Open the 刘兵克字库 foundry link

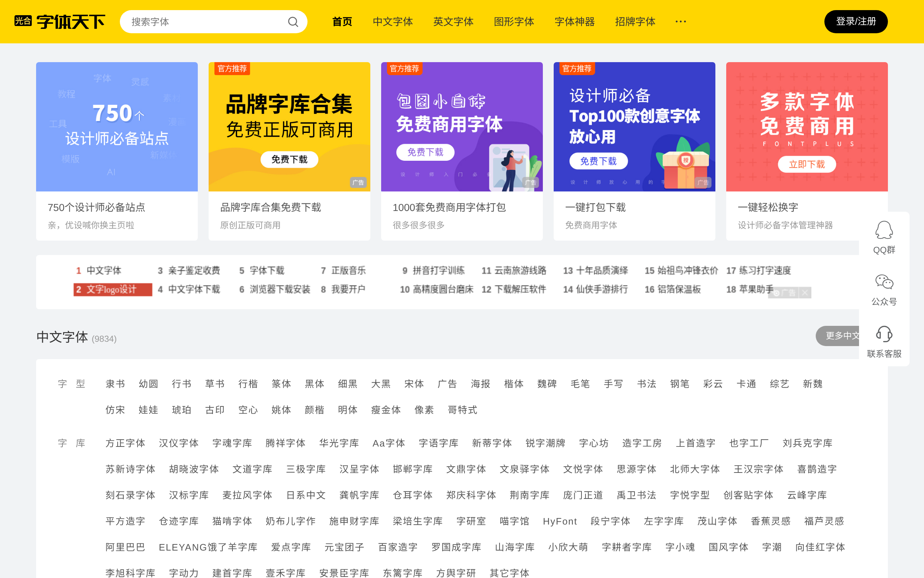[807, 443]
